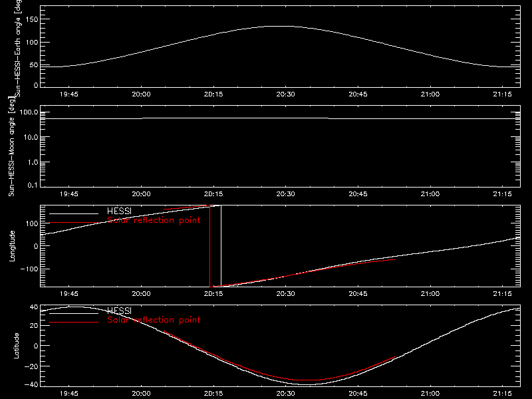This screenshot has height=399, width=532.
Task: Click the -40 tick on Latitude axis
Action: [31, 384]
